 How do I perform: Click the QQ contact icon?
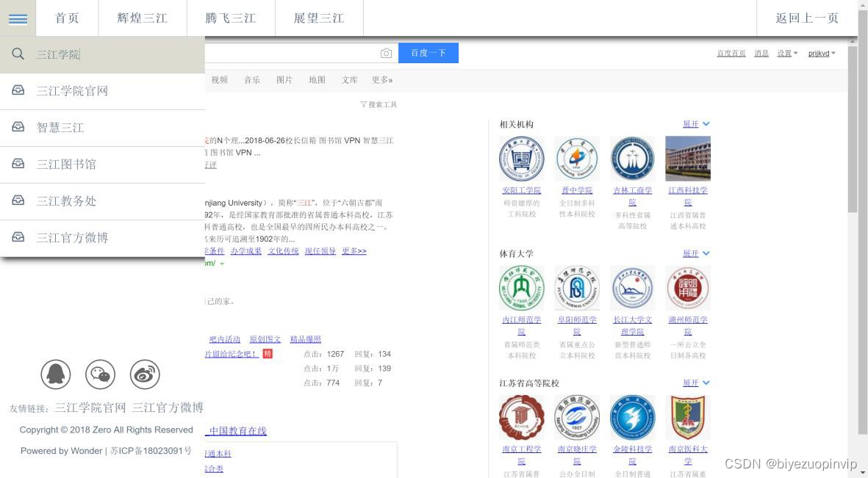[x=56, y=374]
